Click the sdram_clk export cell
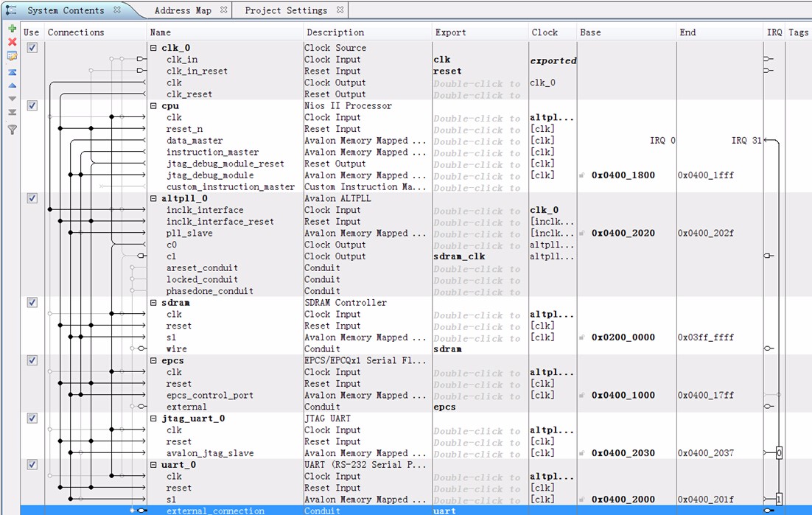This screenshot has height=515, width=812. (459, 256)
